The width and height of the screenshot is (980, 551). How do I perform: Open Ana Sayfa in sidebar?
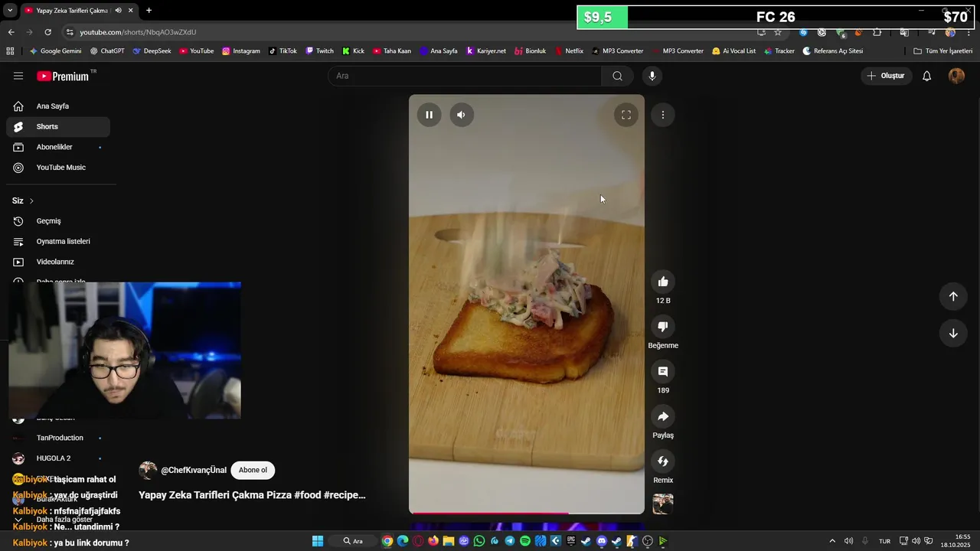[x=58, y=106]
